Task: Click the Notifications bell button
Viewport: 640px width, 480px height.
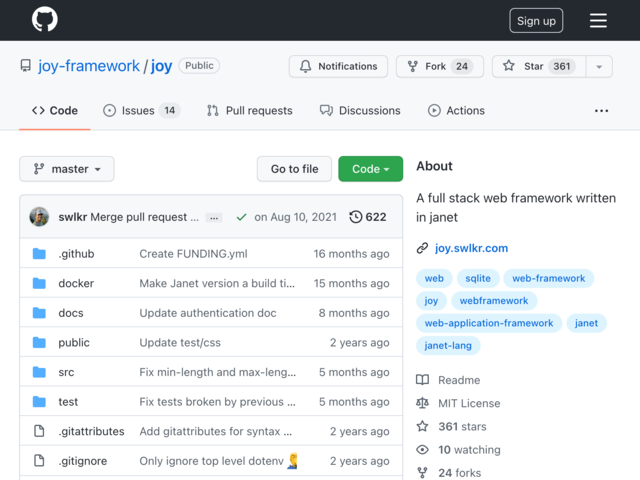Action: pyautogui.click(x=338, y=66)
